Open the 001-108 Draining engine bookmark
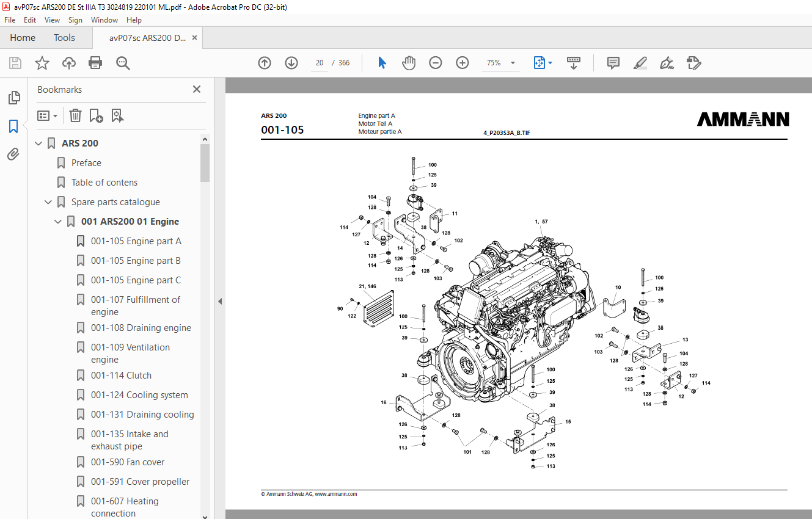This screenshot has width=812, height=519. pos(141,328)
